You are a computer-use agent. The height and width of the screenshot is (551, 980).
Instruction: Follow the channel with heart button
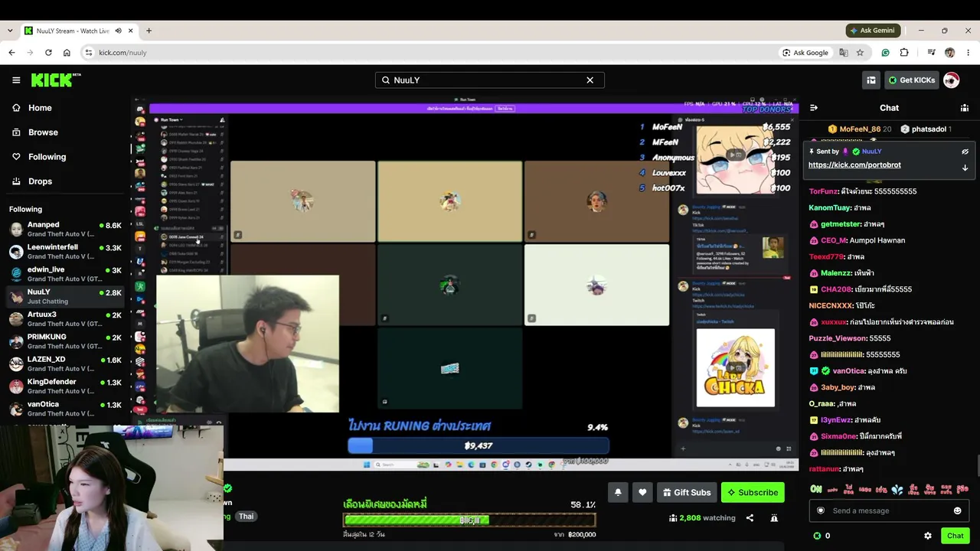point(642,492)
